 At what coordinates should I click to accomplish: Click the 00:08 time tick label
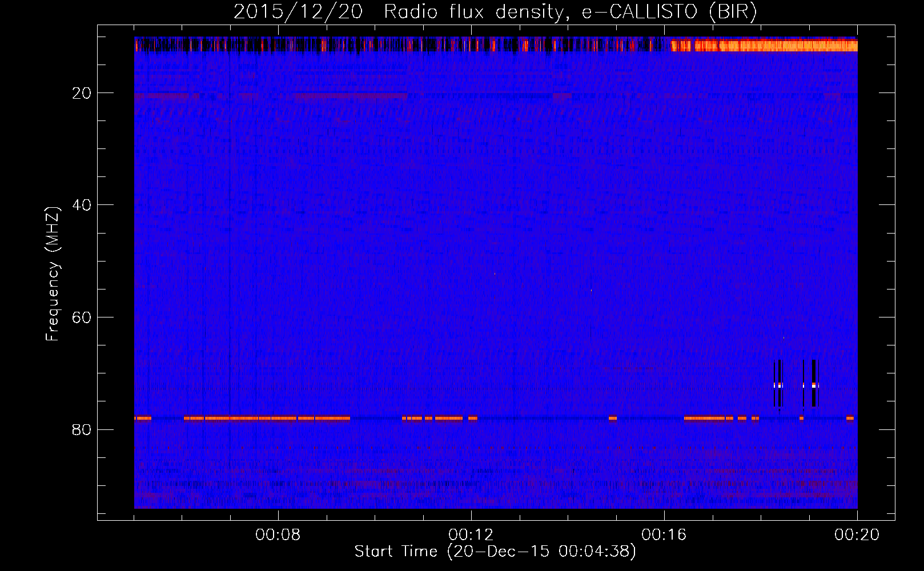tap(278, 535)
